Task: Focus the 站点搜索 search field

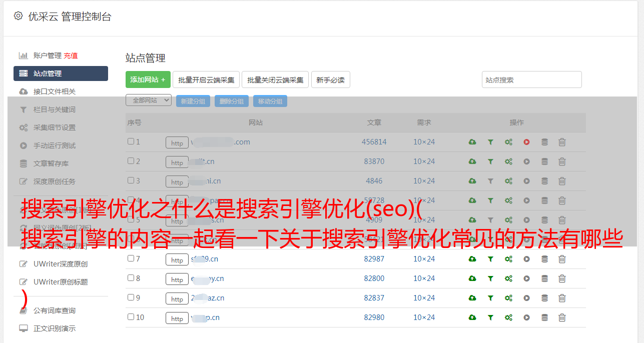Action: click(532, 79)
